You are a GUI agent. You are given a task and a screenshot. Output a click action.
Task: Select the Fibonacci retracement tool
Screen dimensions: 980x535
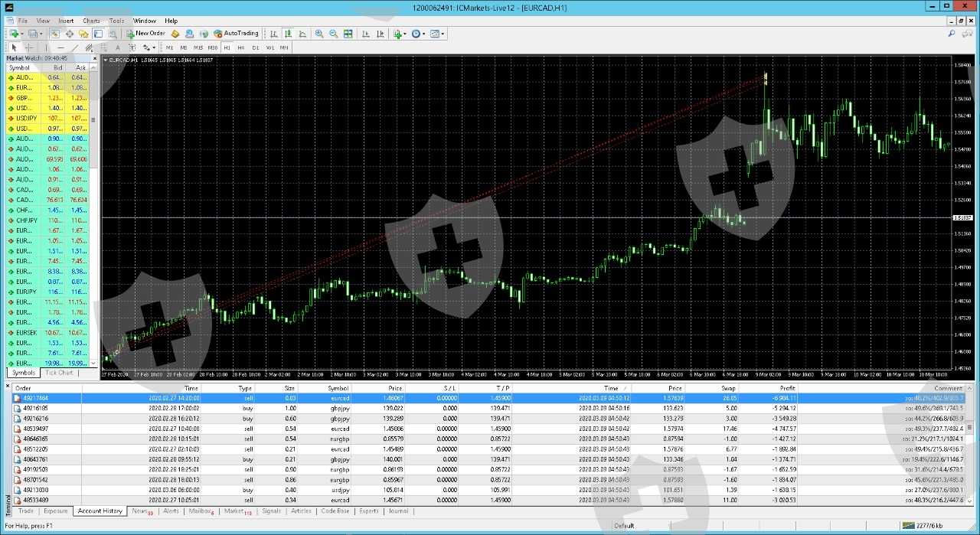103,47
